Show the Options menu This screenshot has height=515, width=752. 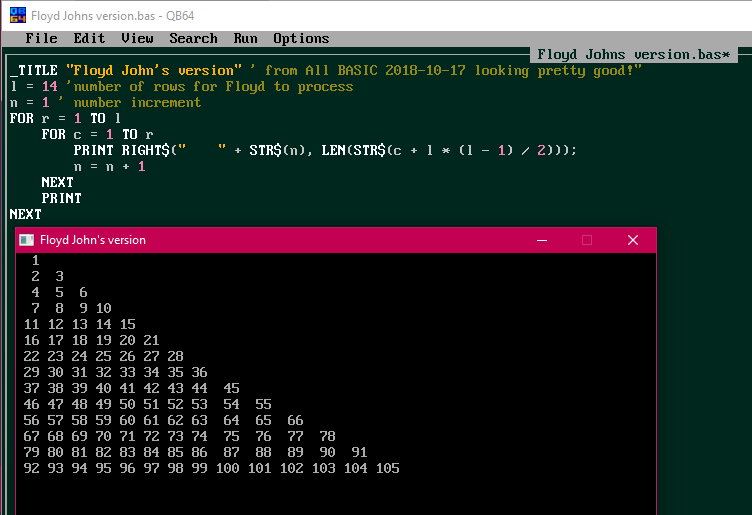coord(301,38)
